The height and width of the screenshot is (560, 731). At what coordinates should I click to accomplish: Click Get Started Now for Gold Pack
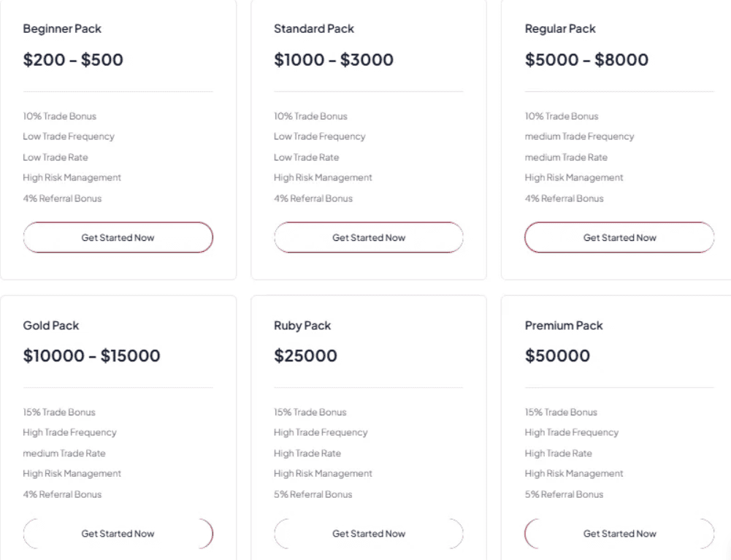(118, 534)
